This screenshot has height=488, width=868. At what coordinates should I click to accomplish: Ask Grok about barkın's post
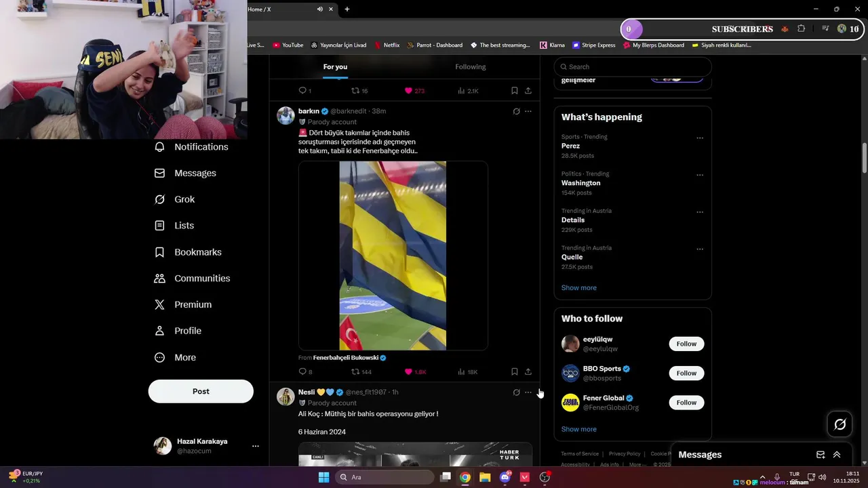(x=516, y=111)
